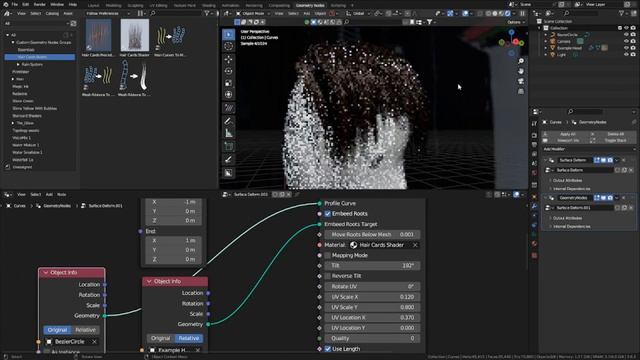Viewport: 640px width, 360px height.
Task: Select Original on the left Object Info node
Action: click(x=57, y=330)
